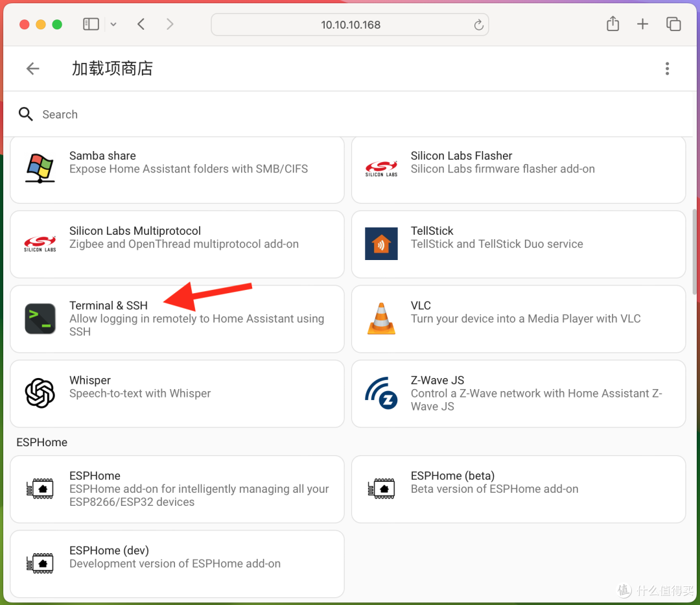Click the Safari sidebar toggle icon
Viewport: 700px width, 605px height.
click(91, 24)
